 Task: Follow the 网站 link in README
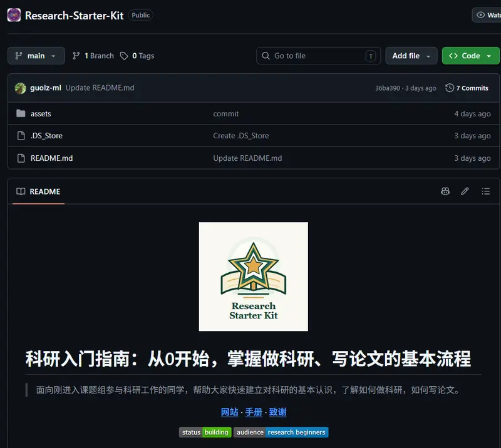[229, 412]
